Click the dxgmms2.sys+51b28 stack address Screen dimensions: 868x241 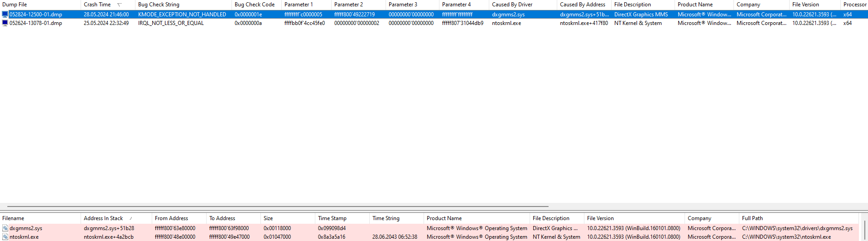coord(109,228)
